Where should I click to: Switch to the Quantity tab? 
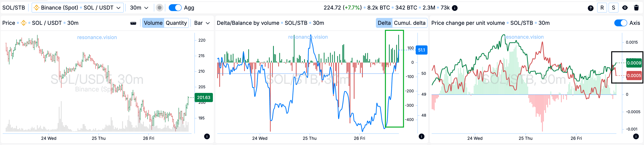click(176, 23)
